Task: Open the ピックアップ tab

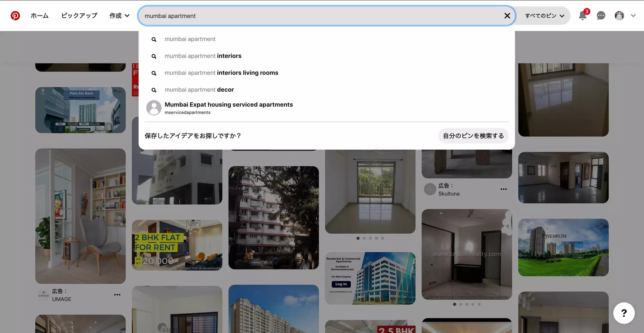Action: pos(79,15)
